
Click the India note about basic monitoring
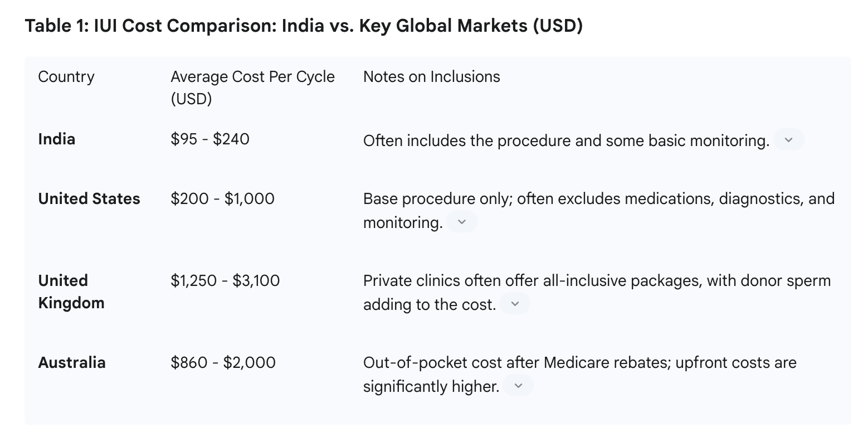point(565,140)
